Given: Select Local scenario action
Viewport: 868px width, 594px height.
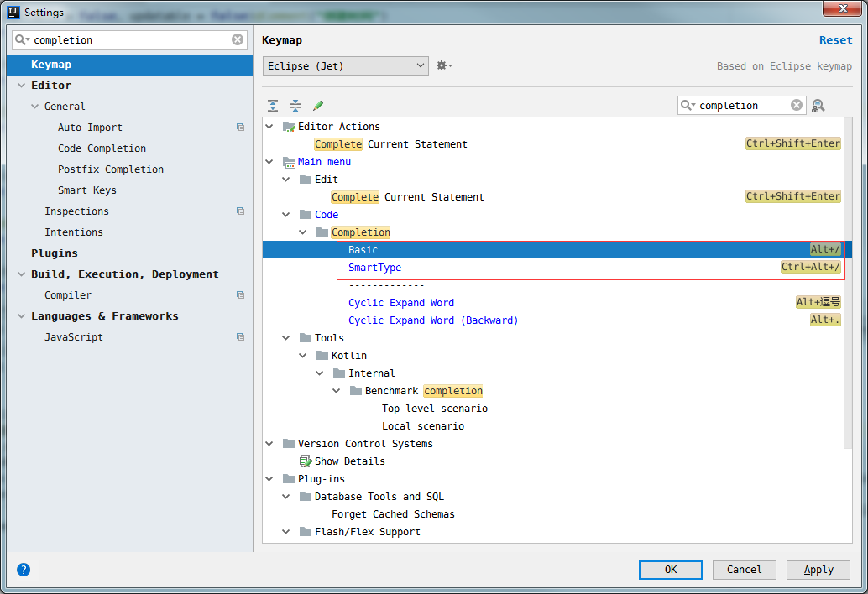Looking at the screenshot, I should point(423,426).
